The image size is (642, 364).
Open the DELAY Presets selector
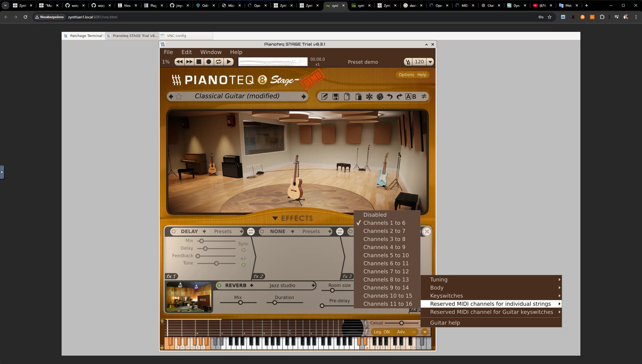(x=223, y=231)
